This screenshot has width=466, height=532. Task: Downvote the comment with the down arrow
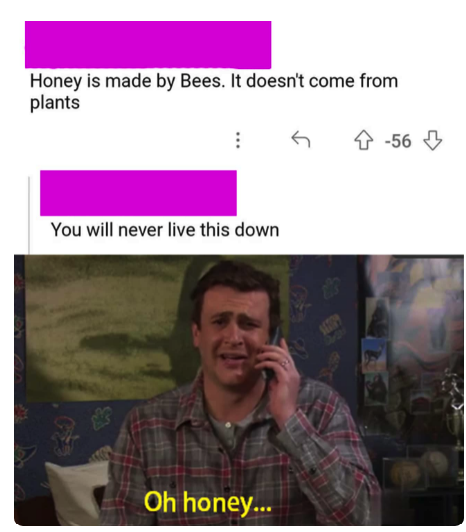[432, 140]
